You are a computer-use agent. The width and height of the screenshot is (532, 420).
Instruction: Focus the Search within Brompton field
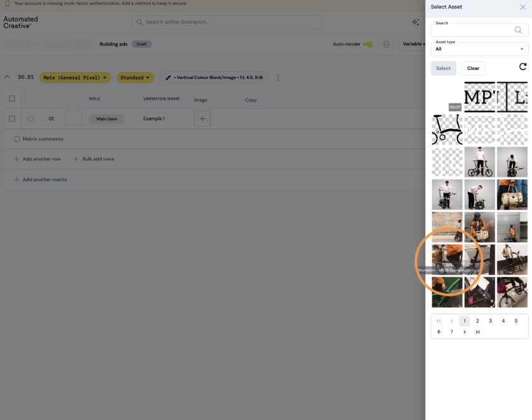coord(227,22)
